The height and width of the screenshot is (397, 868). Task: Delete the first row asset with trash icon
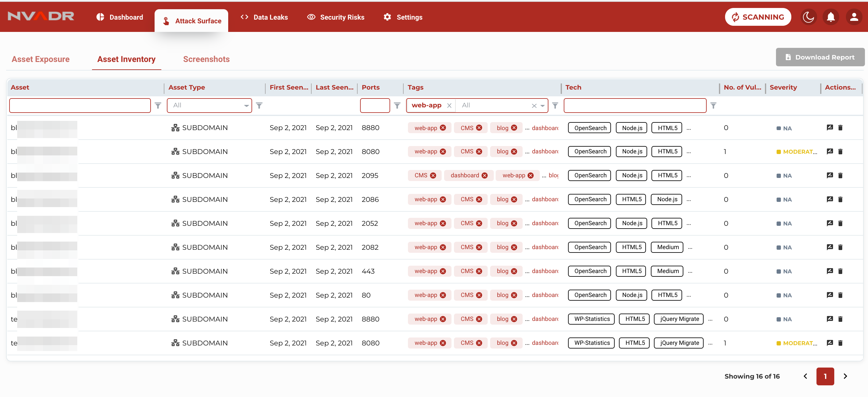(x=840, y=128)
